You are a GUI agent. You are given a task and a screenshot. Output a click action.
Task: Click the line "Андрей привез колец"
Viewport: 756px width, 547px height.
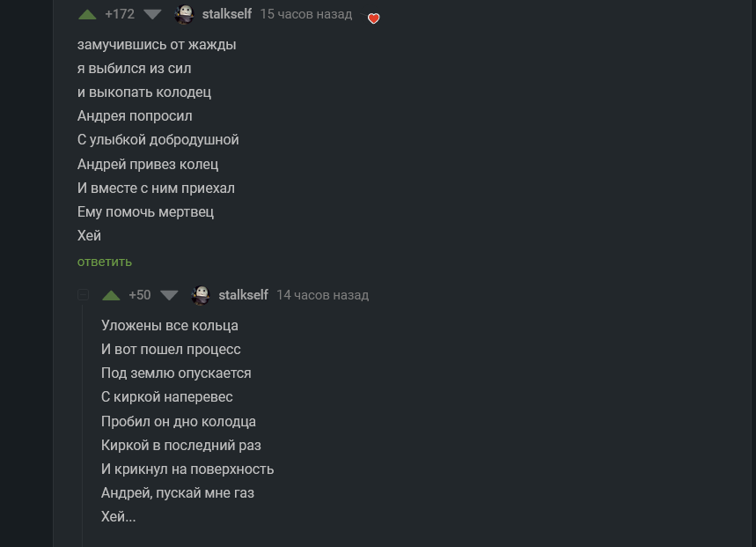(148, 164)
